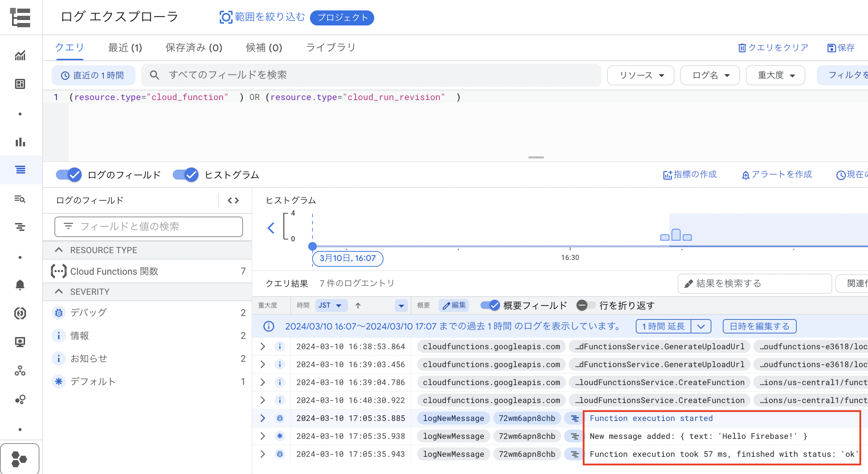Switch to the 最近 (1) tab

point(125,47)
